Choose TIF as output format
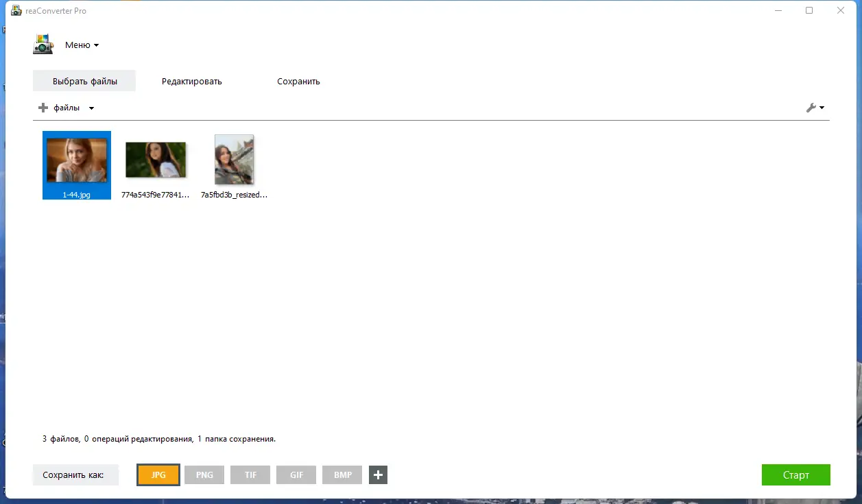This screenshot has width=862, height=504. [x=250, y=475]
